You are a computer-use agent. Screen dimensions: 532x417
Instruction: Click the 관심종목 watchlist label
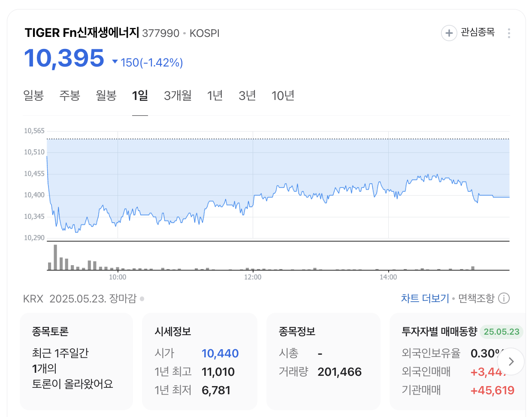(477, 33)
